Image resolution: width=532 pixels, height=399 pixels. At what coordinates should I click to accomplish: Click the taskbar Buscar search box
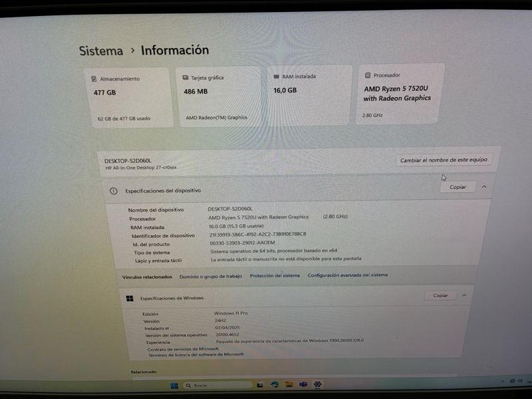pyautogui.click(x=217, y=385)
